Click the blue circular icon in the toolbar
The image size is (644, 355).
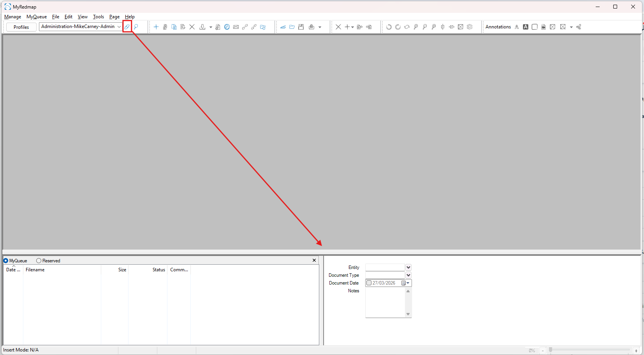point(227,27)
